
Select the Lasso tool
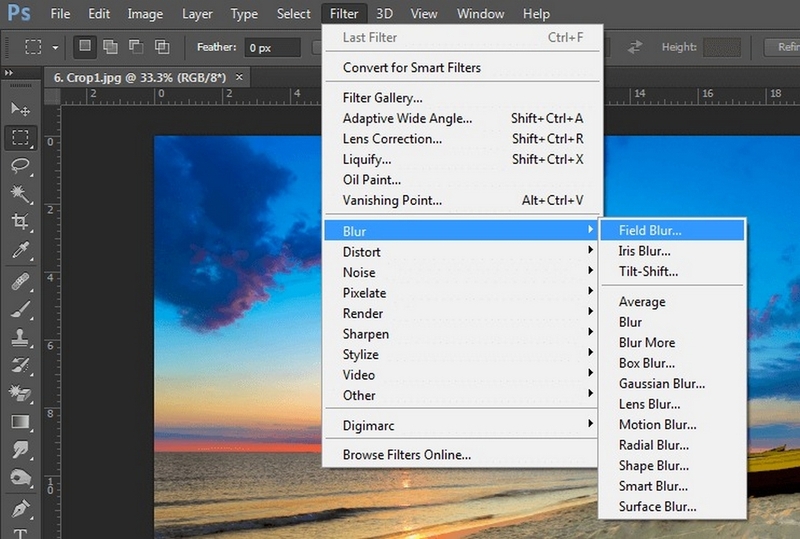20,165
